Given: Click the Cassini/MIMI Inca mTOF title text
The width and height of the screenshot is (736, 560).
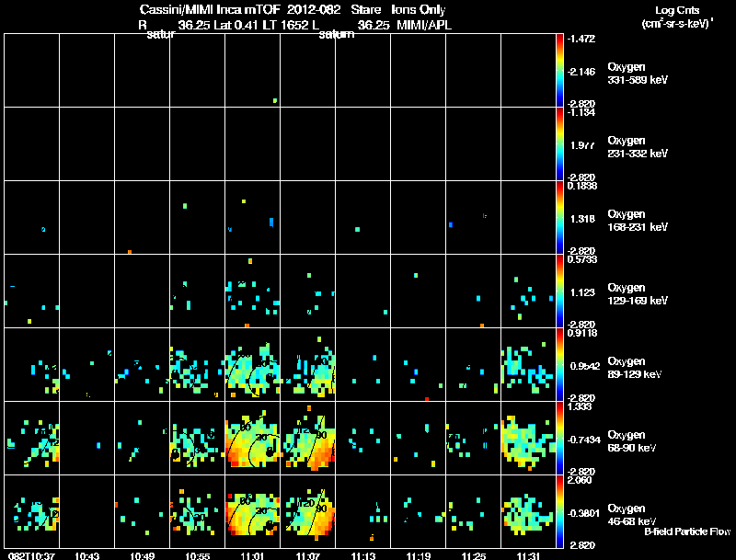Looking at the screenshot, I should [x=210, y=9].
